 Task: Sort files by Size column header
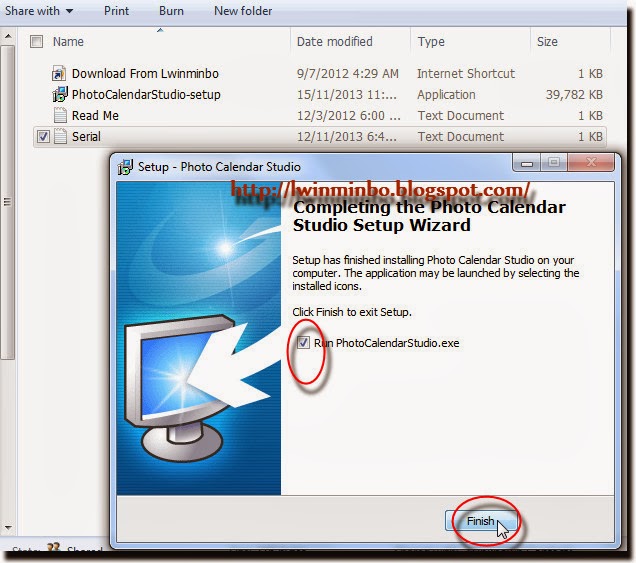coord(547,41)
